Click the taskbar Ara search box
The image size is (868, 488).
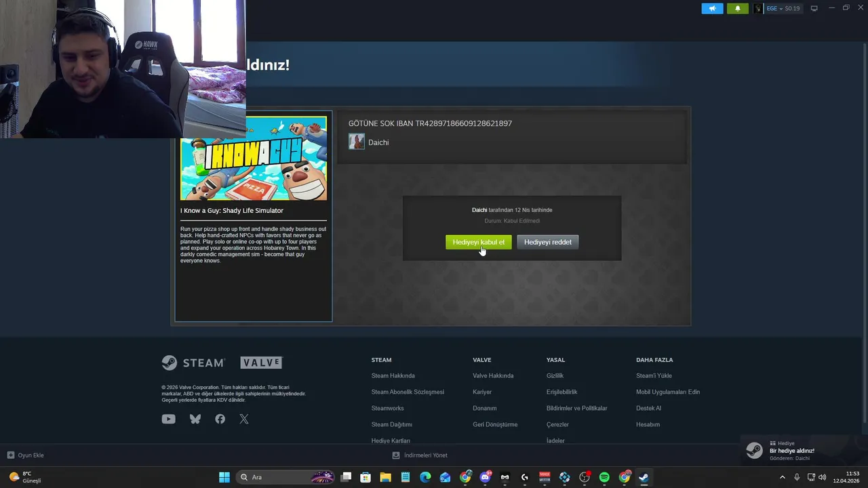click(286, 477)
